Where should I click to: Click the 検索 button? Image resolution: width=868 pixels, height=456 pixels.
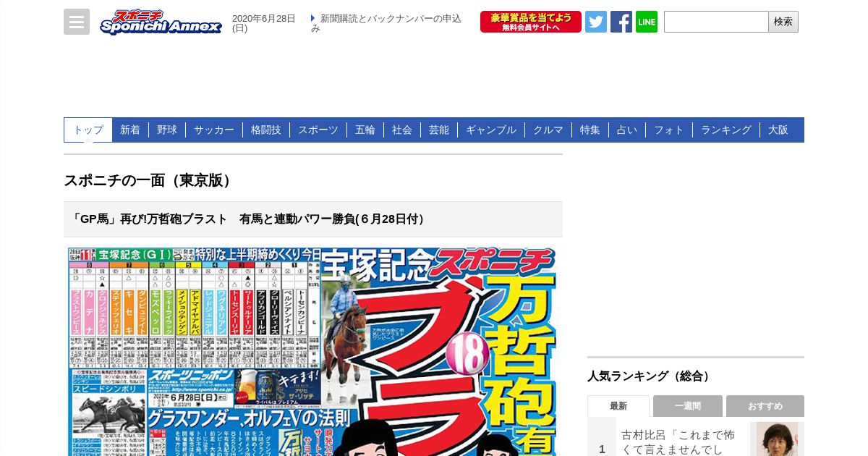click(x=783, y=22)
